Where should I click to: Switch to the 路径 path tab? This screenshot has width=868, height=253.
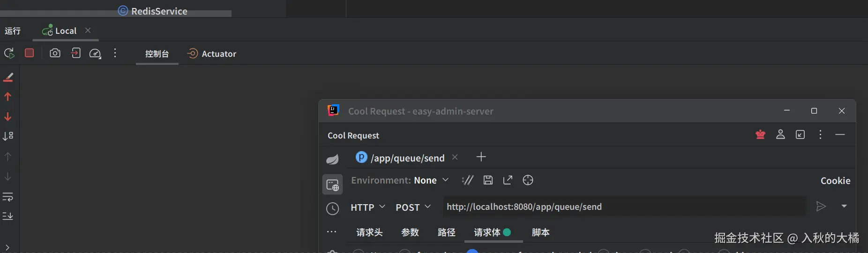coord(447,232)
